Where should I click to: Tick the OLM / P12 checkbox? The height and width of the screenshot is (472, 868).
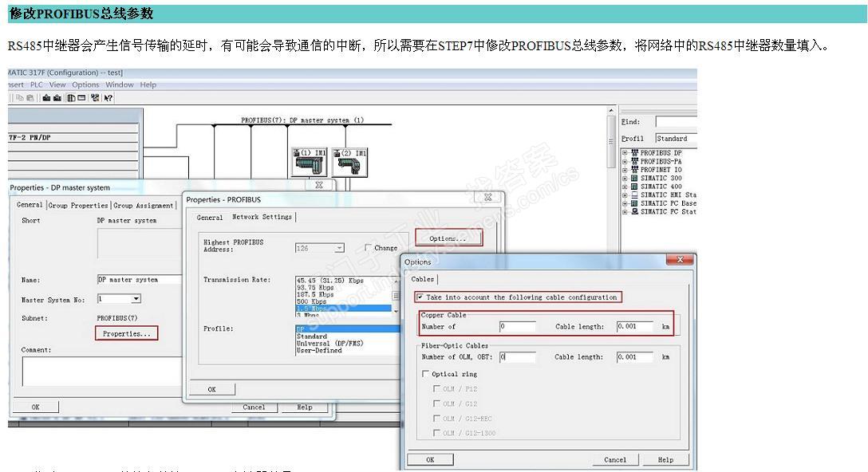pos(436,389)
